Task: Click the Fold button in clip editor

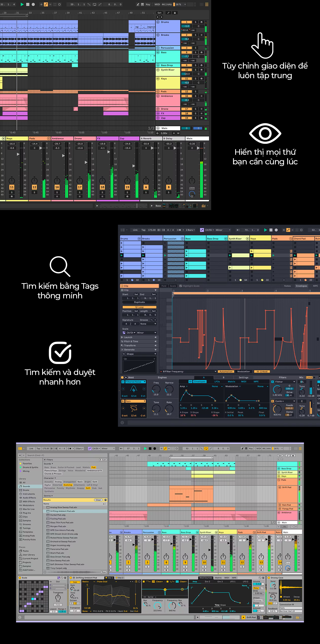Action: [x=164, y=286]
